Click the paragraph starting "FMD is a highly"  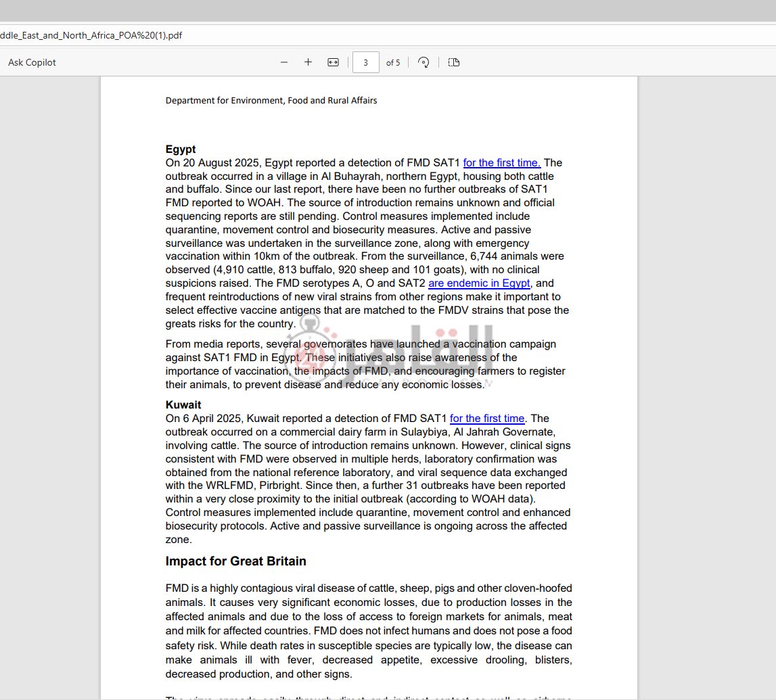pos(369,630)
